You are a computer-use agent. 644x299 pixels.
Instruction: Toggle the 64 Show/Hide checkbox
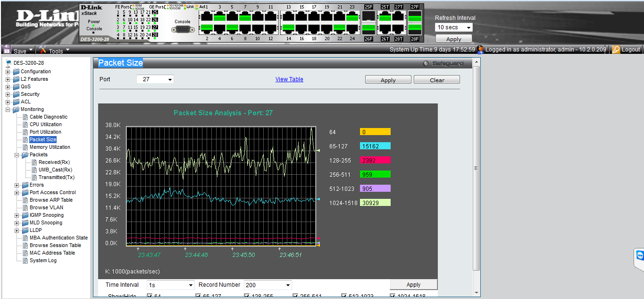coord(150,296)
